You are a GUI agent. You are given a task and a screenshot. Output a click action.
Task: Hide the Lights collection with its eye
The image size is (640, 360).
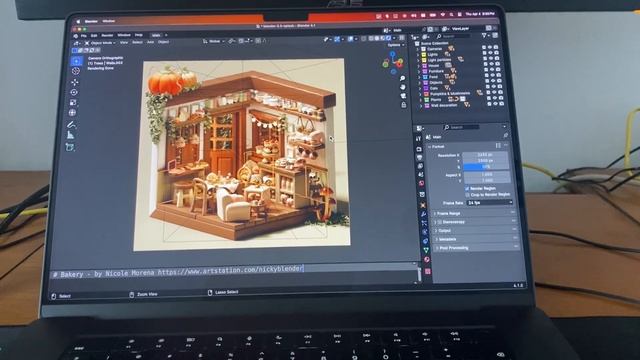pos(490,53)
